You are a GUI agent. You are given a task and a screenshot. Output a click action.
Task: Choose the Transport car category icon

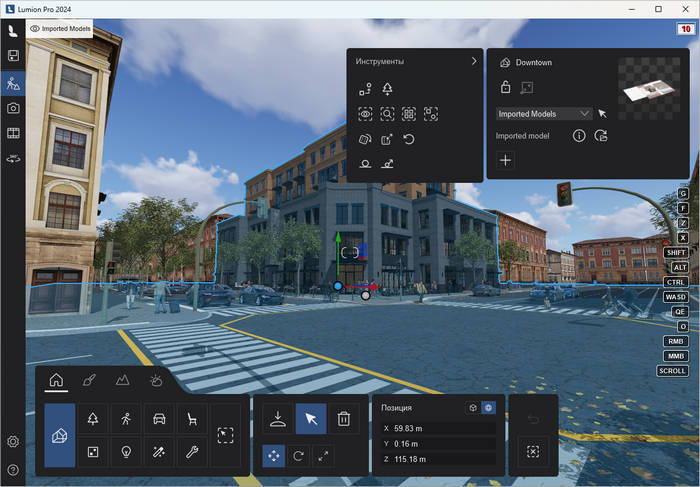(x=159, y=419)
